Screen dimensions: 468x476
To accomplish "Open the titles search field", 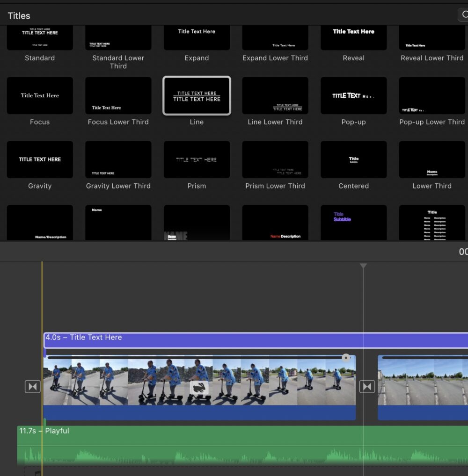I will pos(463,14).
